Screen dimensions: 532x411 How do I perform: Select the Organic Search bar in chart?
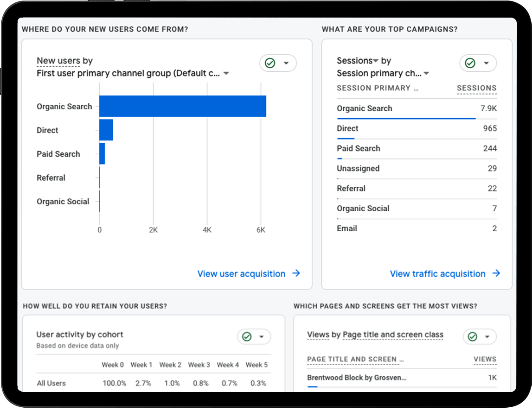tap(183, 106)
